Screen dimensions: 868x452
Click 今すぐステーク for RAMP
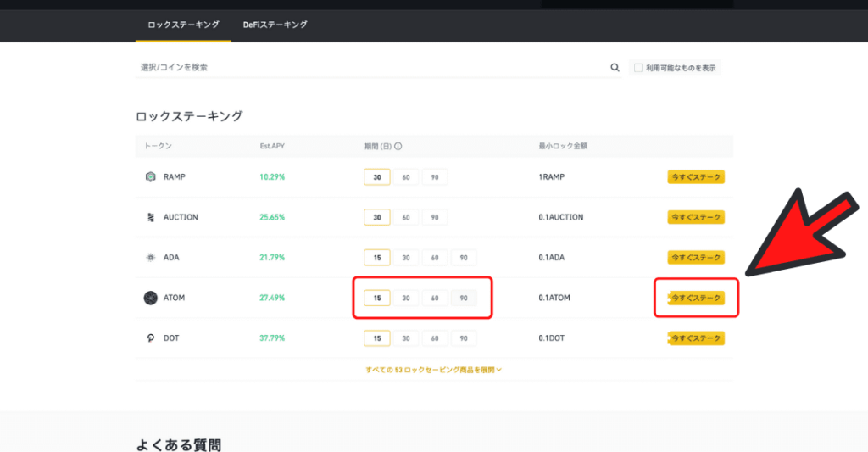[696, 177]
